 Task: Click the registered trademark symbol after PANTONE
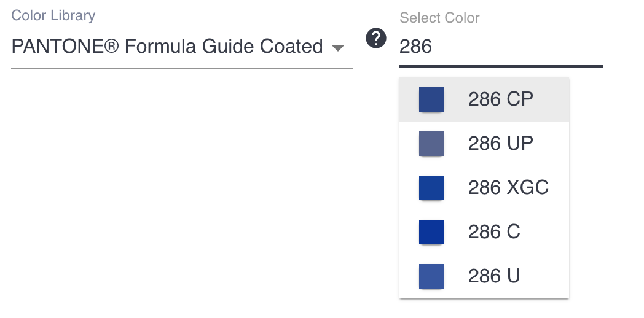tap(111, 47)
